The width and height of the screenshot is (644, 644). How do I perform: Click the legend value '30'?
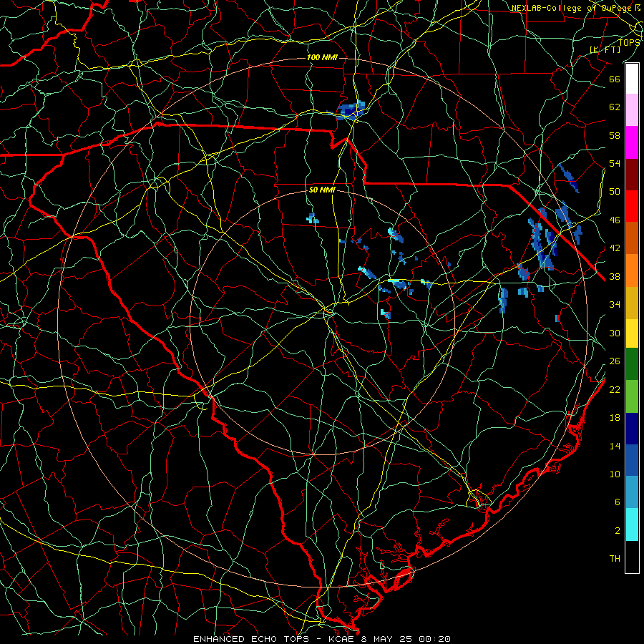pyautogui.click(x=615, y=333)
